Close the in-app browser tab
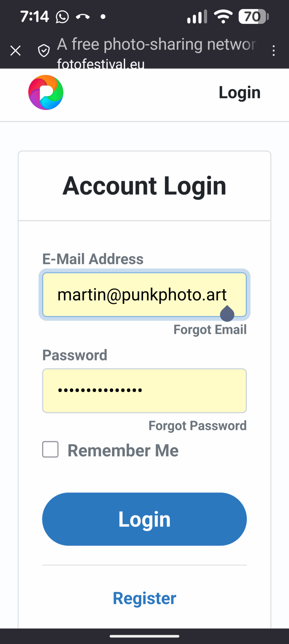The height and width of the screenshot is (644, 289). coord(16,51)
